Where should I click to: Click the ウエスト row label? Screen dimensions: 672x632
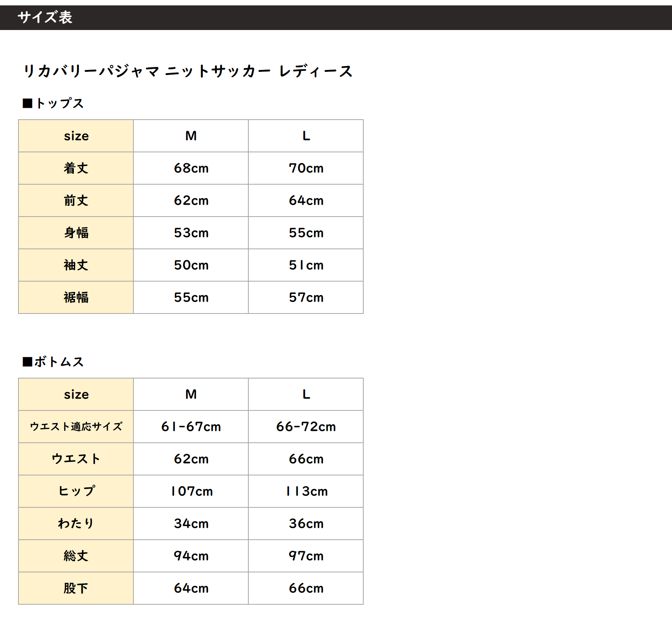[76, 459]
